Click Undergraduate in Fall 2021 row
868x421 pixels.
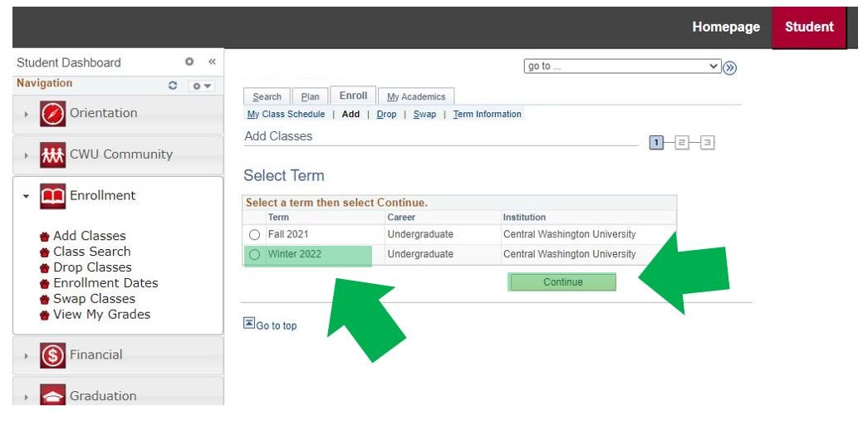pyautogui.click(x=420, y=234)
